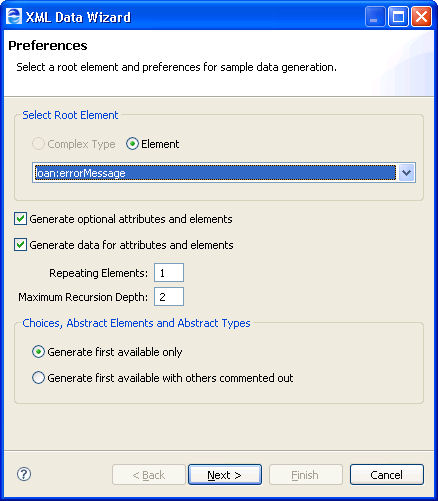The height and width of the screenshot is (501, 438).
Task: Select Generate first available only
Action: tap(38, 352)
